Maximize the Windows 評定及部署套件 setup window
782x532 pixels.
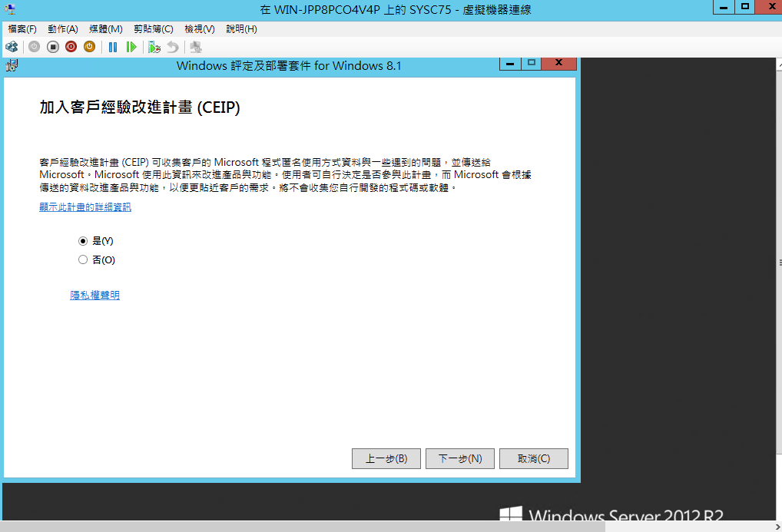tap(532, 63)
